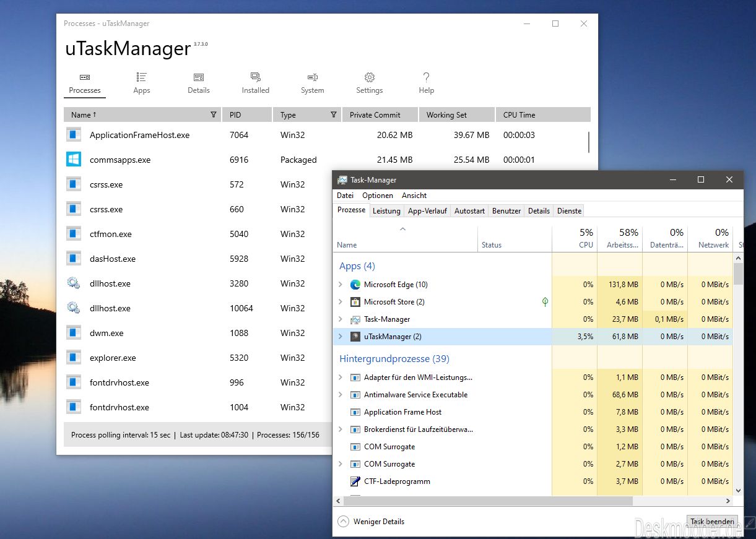This screenshot has height=539, width=756.
Task: Open the Datei menu in Task-Manager
Action: (345, 196)
